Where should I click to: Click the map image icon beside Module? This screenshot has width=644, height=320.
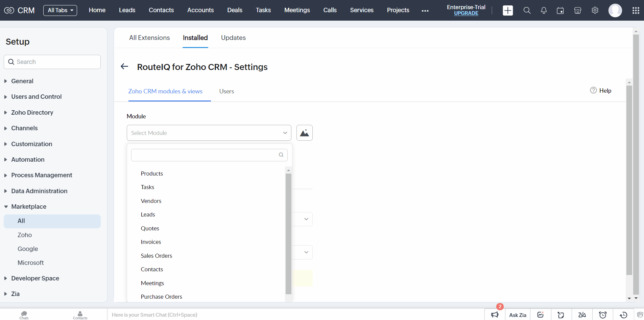coord(304,133)
